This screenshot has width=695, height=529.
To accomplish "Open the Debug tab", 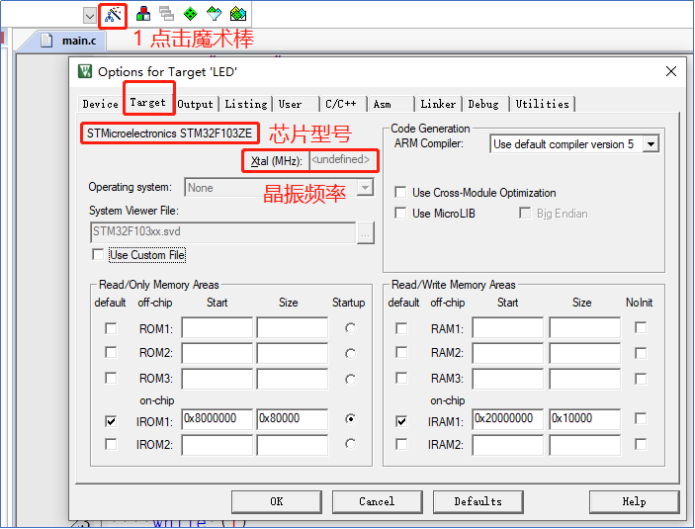I will (x=486, y=104).
